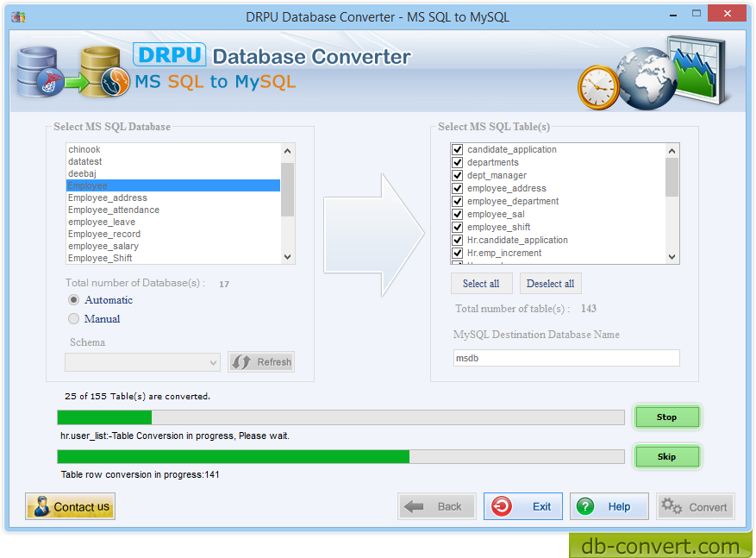Click the Contact us person icon
This screenshot has height=558, width=756.
[42, 506]
